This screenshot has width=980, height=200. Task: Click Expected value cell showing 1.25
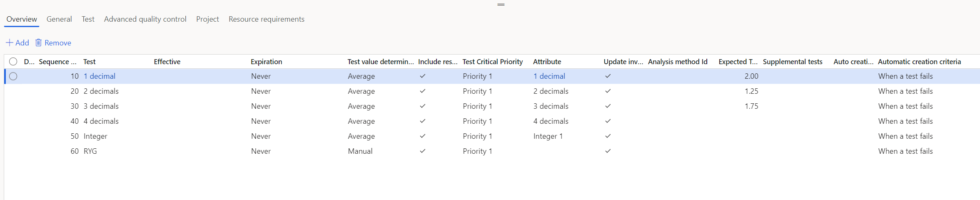751,91
